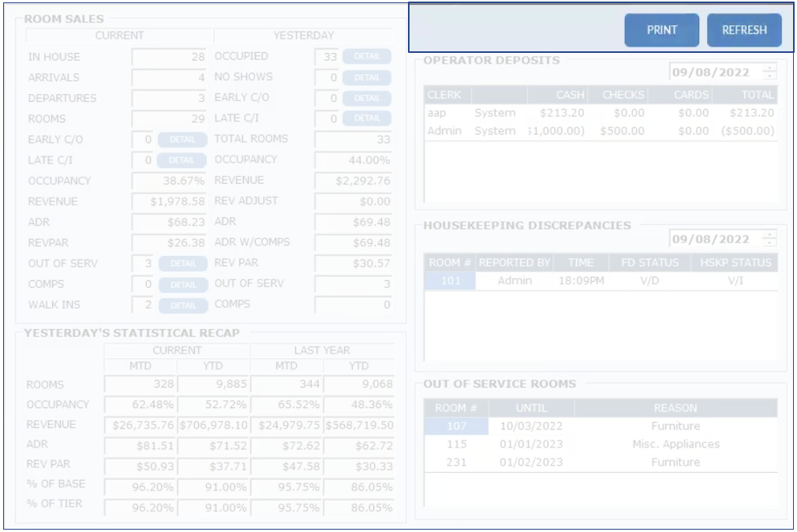Click the current In House value field
The height and width of the screenshot is (532, 797).
click(x=170, y=57)
